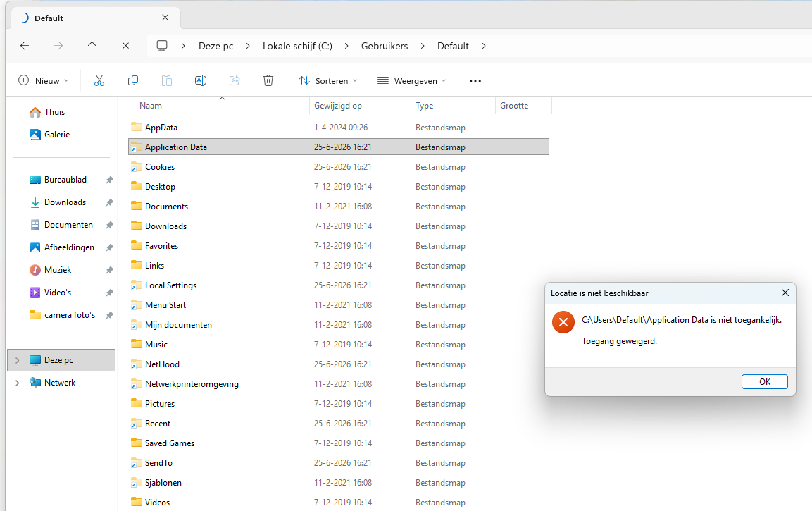Sort by the Naam column header
The height and width of the screenshot is (511, 812).
point(151,106)
